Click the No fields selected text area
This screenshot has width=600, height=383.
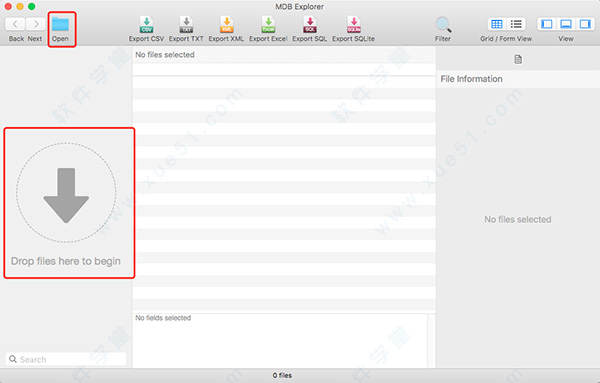point(280,341)
